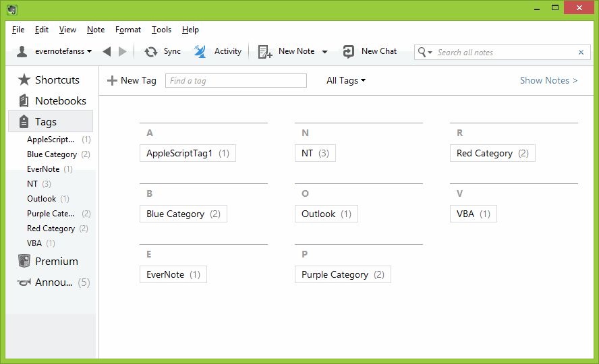This screenshot has width=599, height=364.
Task: Click the New Chat button label
Action: point(379,51)
